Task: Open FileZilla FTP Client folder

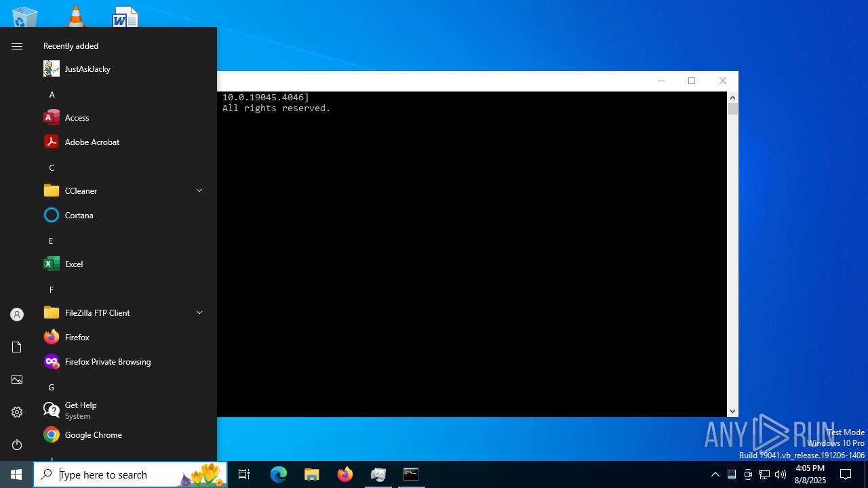Action: (125, 312)
